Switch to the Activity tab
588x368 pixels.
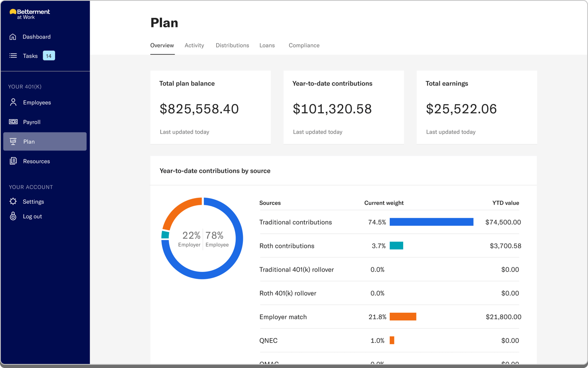coord(194,45)
